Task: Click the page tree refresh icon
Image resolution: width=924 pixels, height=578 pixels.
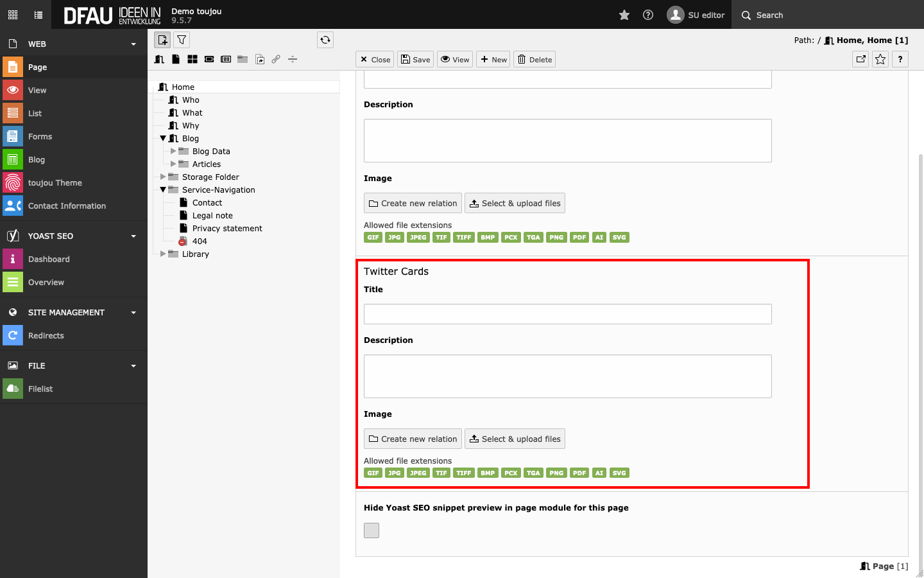Action: tap(325, 40)
